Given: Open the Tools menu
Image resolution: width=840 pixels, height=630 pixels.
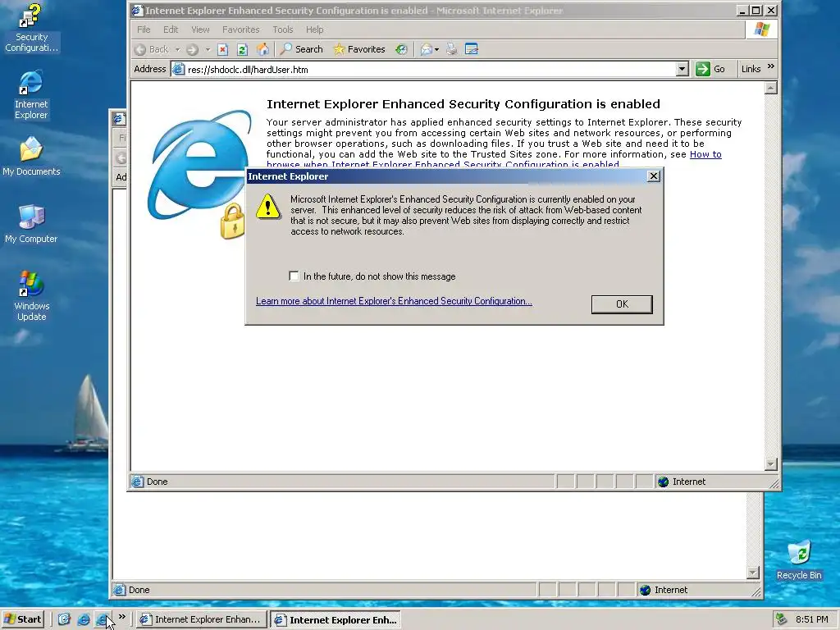Looking at the screenshot, I should coord(282,30).
